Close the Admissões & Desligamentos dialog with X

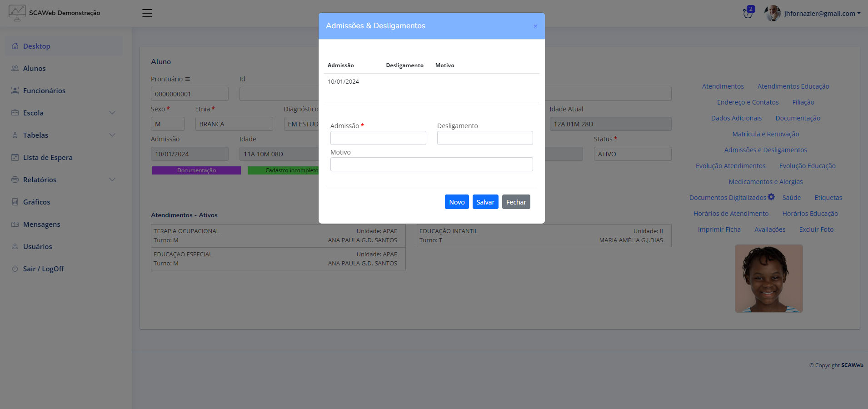pos(535,26)
